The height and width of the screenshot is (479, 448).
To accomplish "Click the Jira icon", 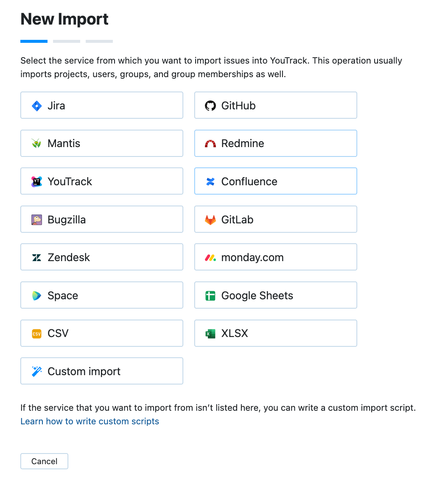I will (x=37, y=105).
